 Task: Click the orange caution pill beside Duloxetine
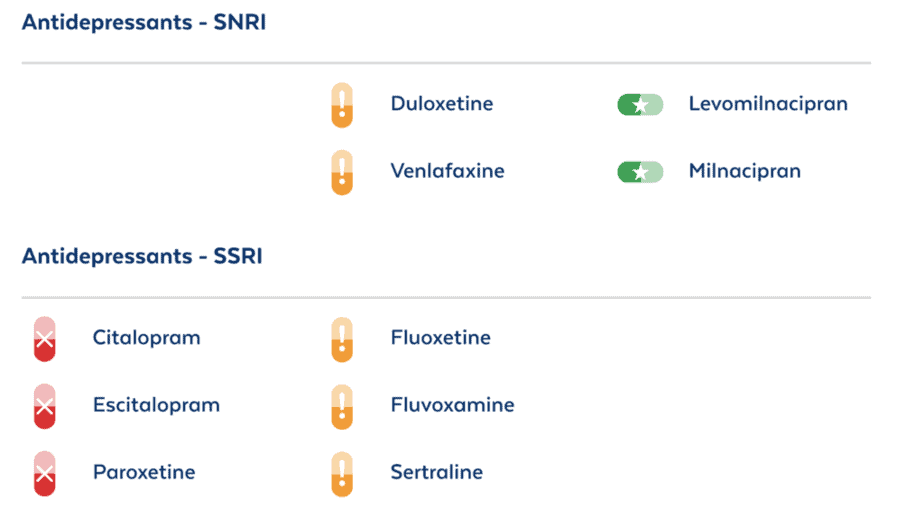[x=342, y=105]
